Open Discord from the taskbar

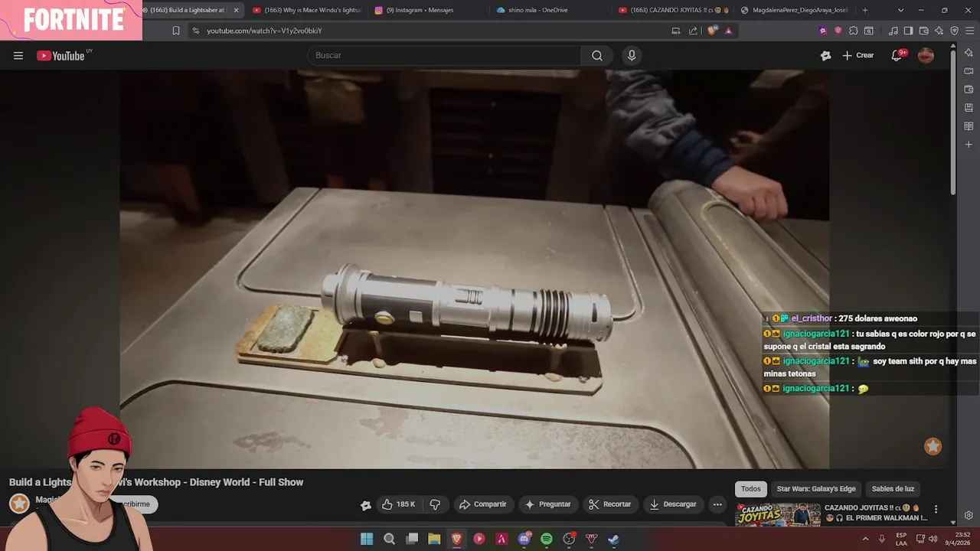point(524,539)
